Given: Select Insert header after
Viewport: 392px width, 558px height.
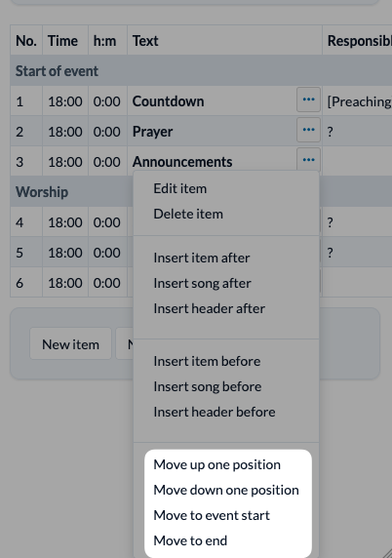Looking at the screenshot, I should coord(209,308).
